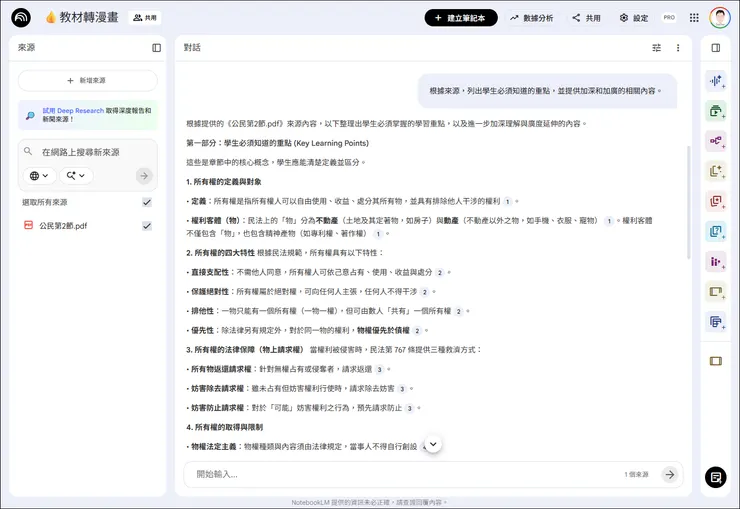Expand the Studio panel icon

point(715,48)
